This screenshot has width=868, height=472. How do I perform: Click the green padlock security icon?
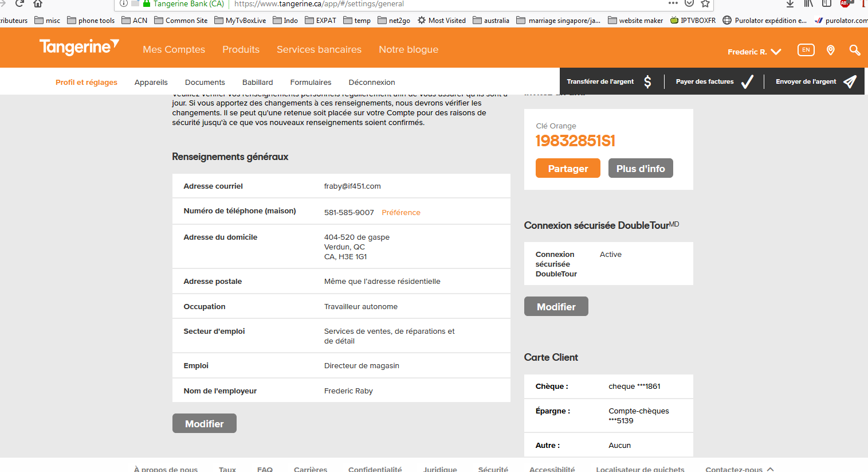click(147, 3)
